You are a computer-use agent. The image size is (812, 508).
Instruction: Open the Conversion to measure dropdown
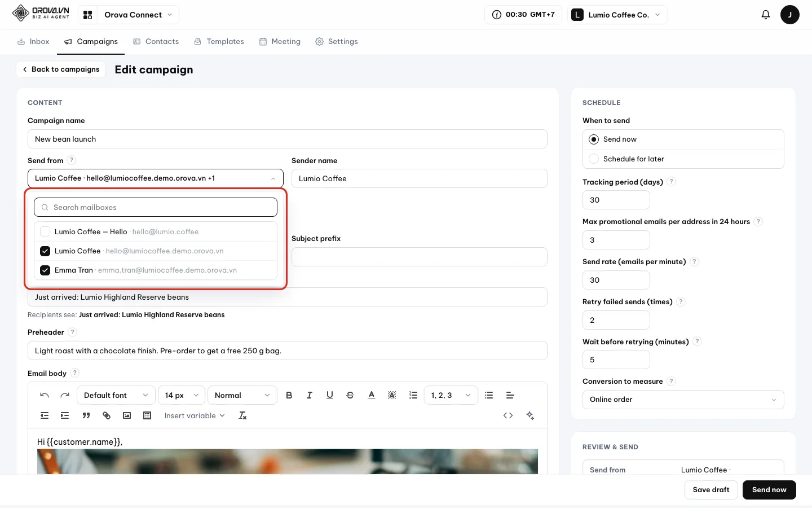coord(683,400)
